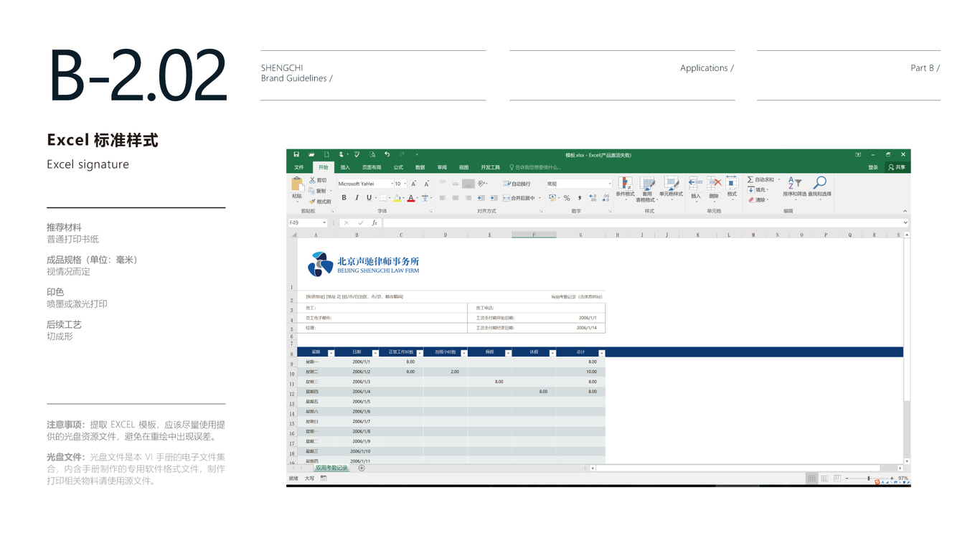
Task: Click the Paste (粘贴) clipboard icon
Action: [297, 185]
